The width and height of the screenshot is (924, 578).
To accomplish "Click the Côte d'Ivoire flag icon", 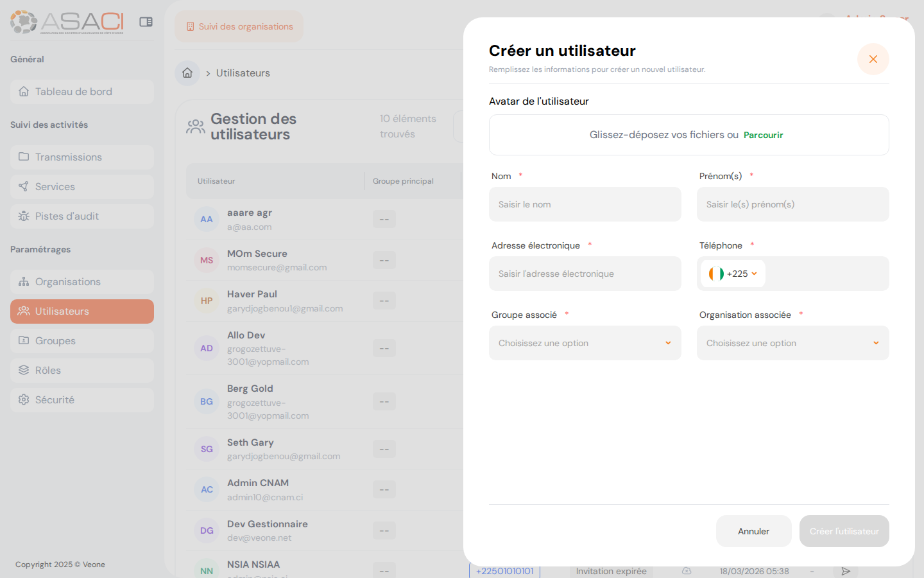I will point(716,274).
